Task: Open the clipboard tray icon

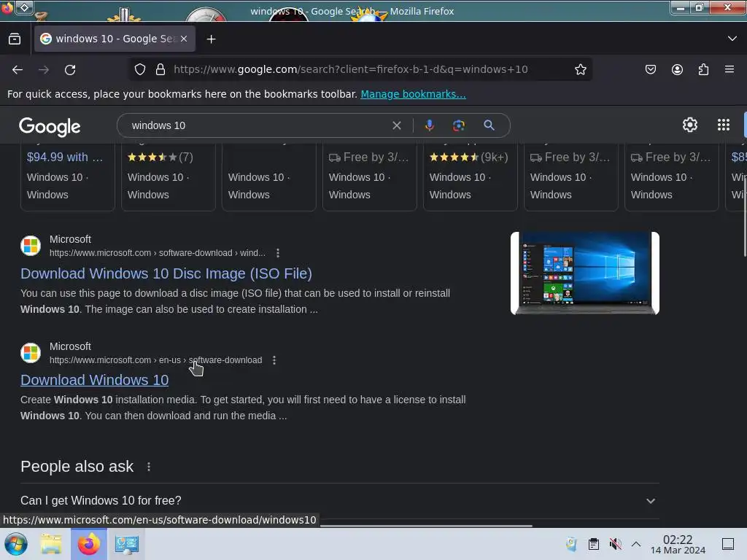Action: point(594,544)
